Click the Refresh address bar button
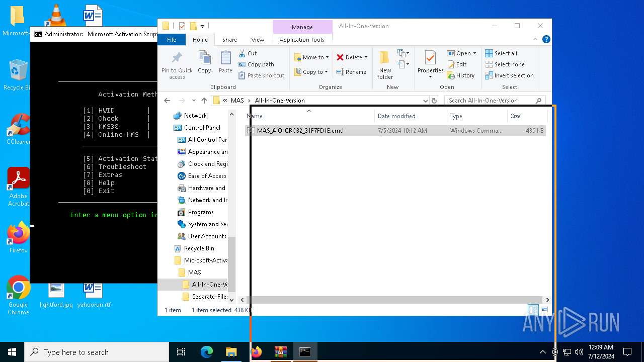The height and width of the screenshot is (362, 644). point(435,101)
